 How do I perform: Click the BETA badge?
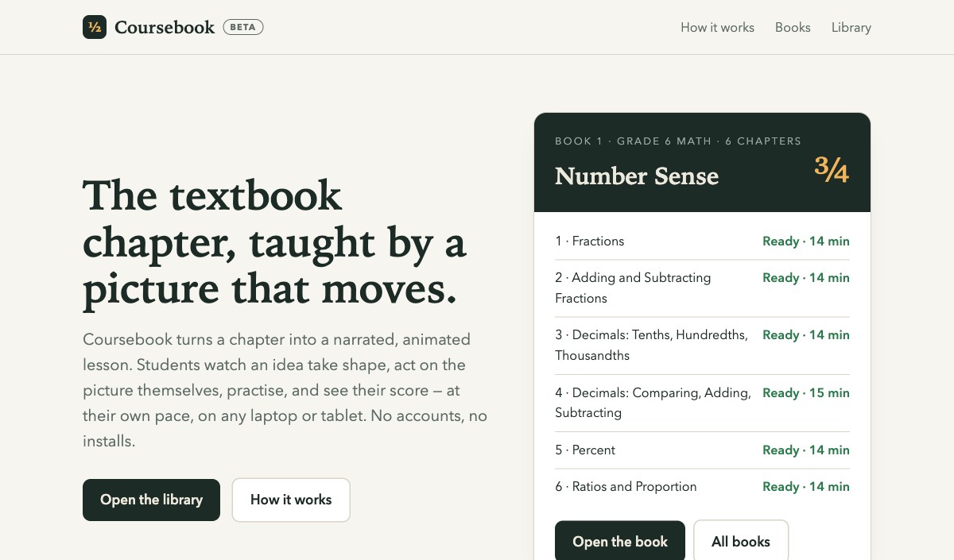click(x=243, y=27)
